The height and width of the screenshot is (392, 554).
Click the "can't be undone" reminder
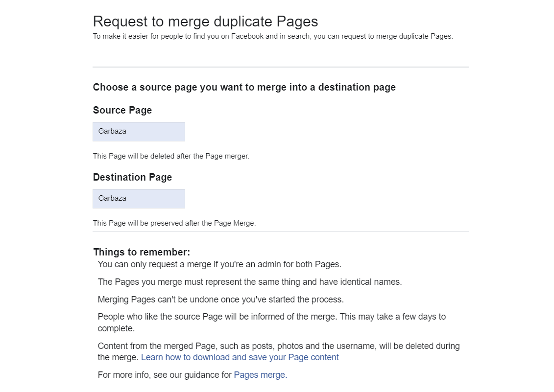(x=221, y=300)
